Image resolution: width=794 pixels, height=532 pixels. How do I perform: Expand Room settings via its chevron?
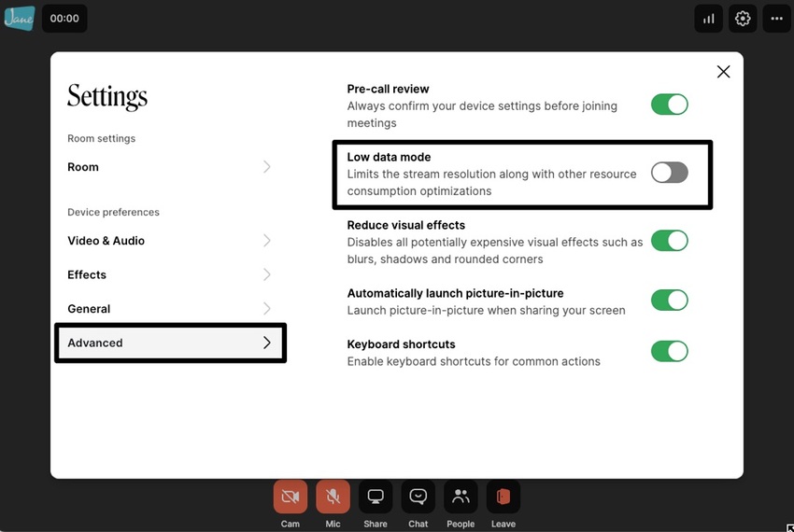click(266, 167)
